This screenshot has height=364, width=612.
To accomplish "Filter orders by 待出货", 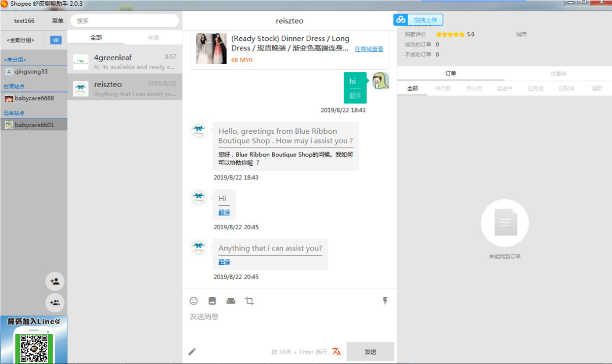I will point(474,88).
